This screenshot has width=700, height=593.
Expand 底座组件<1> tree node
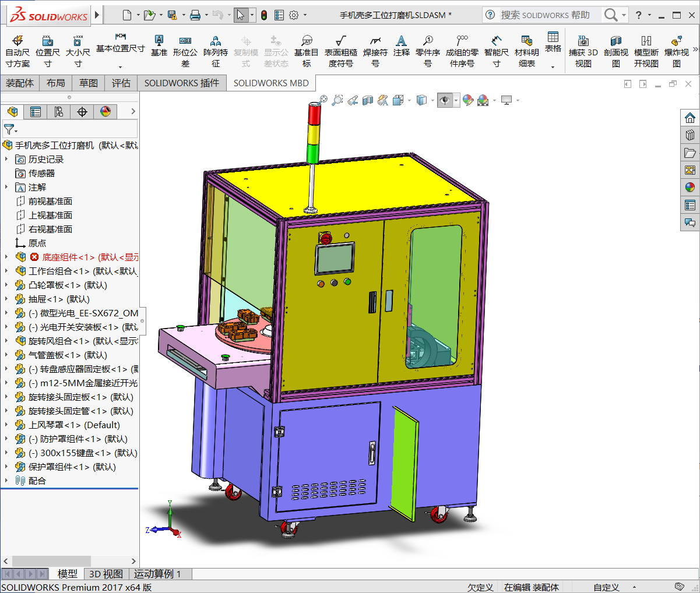(x=6, y=257)
